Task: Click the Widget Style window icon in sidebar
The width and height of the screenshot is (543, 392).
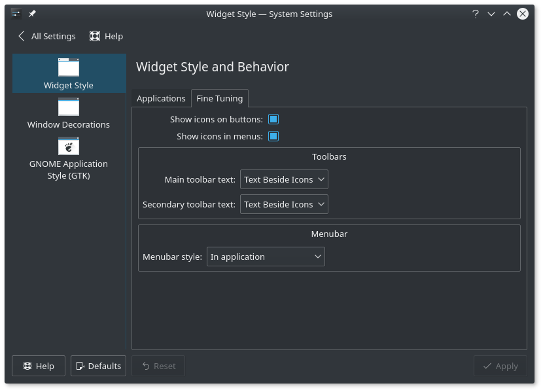Action: click(x=68, y=67)
